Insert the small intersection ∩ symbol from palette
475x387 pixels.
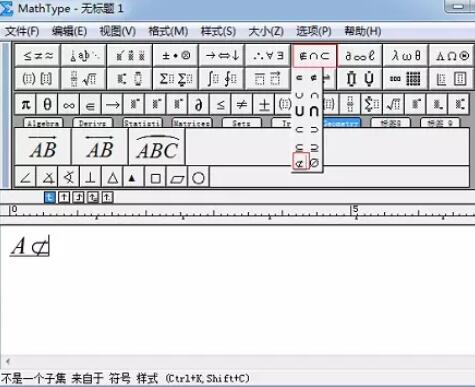click(314, 96)
